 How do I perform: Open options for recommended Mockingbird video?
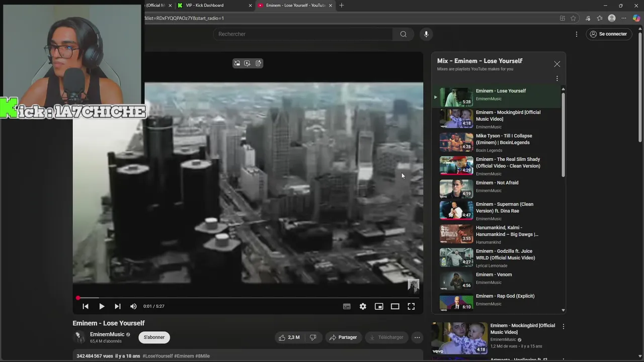(563, 326)
